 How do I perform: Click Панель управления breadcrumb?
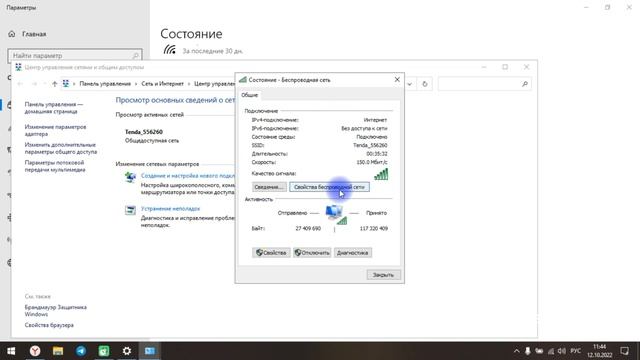tap(105, 84)
